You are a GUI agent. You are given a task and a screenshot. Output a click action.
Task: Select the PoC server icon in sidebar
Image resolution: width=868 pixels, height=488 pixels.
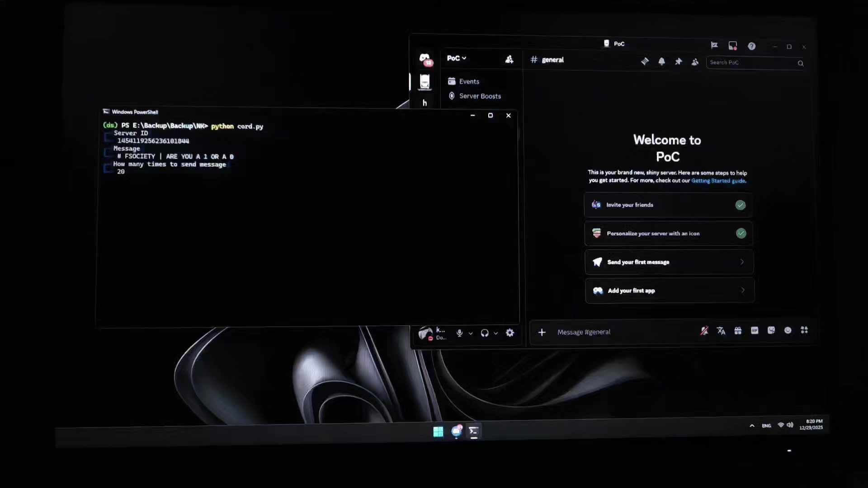[x=425, y=82]
